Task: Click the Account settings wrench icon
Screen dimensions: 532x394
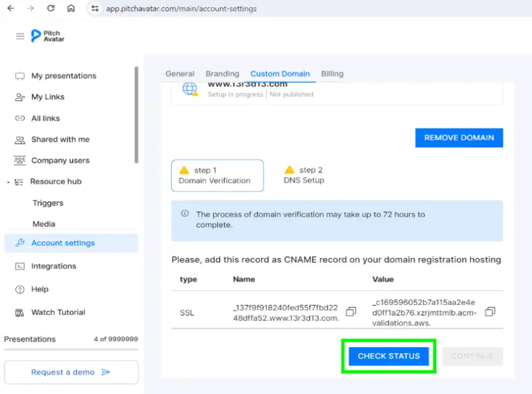Action: coord(19,243)
